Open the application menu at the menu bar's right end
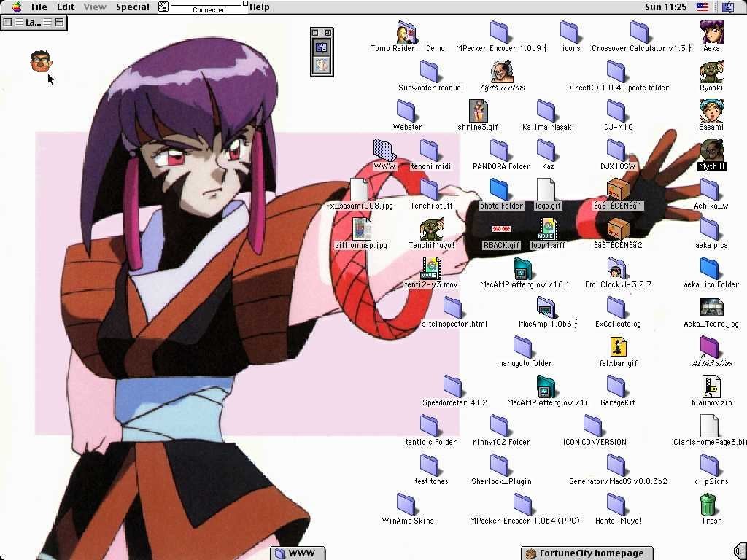Image resolution: width=747 pixels, height=560 pixels. [x=728, y=7]
